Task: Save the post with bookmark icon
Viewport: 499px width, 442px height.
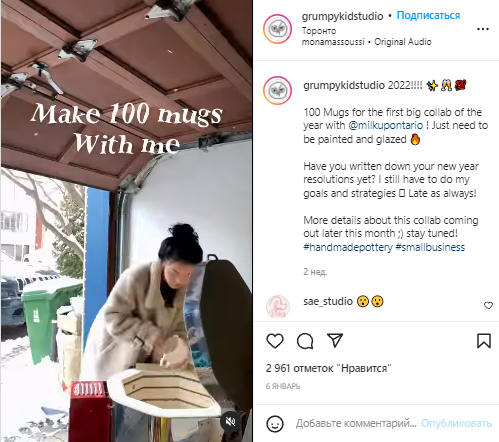Action: coord(484,341)
